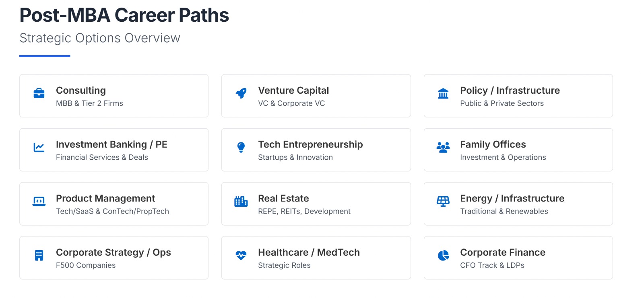Click the city buildings icon for Real Estate
The width and height of the screenshot is (644, 298).
click(241, 201)
